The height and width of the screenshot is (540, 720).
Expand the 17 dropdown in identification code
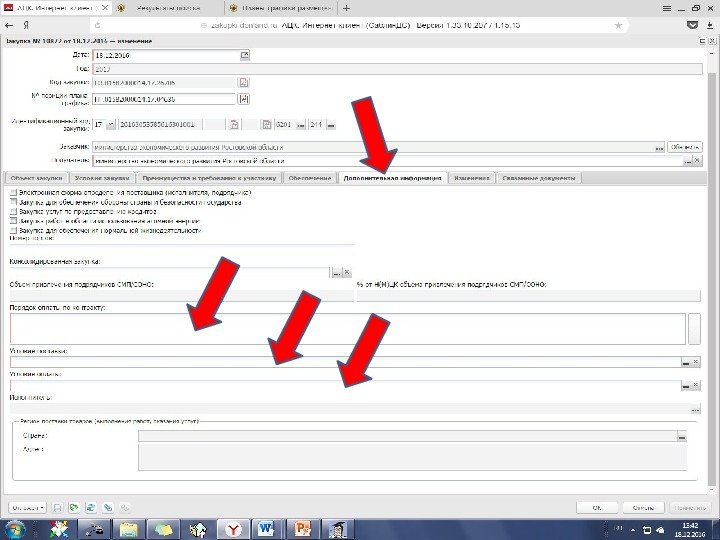pyautogui.click(x=111, y=124)
